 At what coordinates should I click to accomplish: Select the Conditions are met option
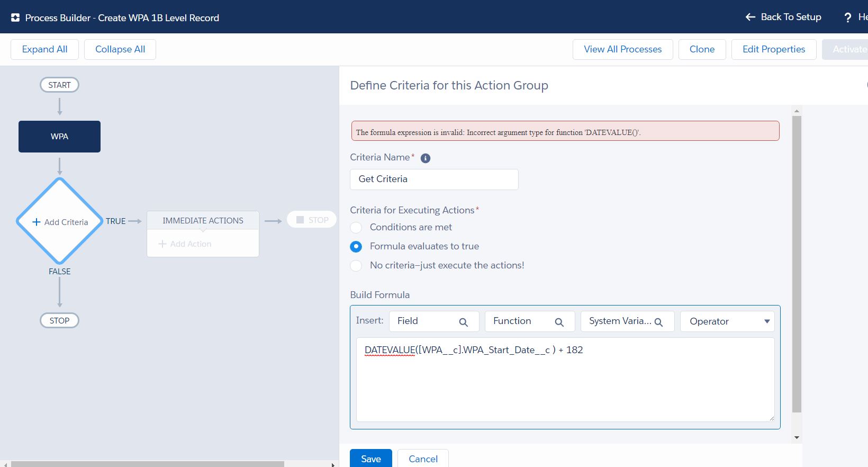point(356,227)
